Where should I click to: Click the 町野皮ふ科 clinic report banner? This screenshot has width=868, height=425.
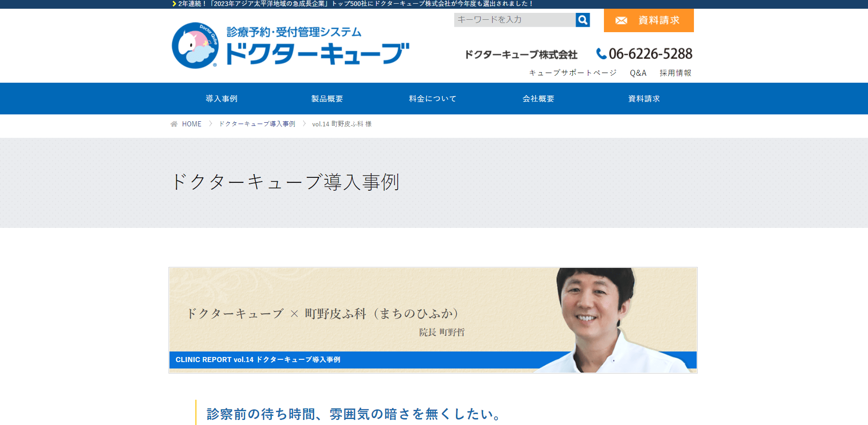click(433, 320)
